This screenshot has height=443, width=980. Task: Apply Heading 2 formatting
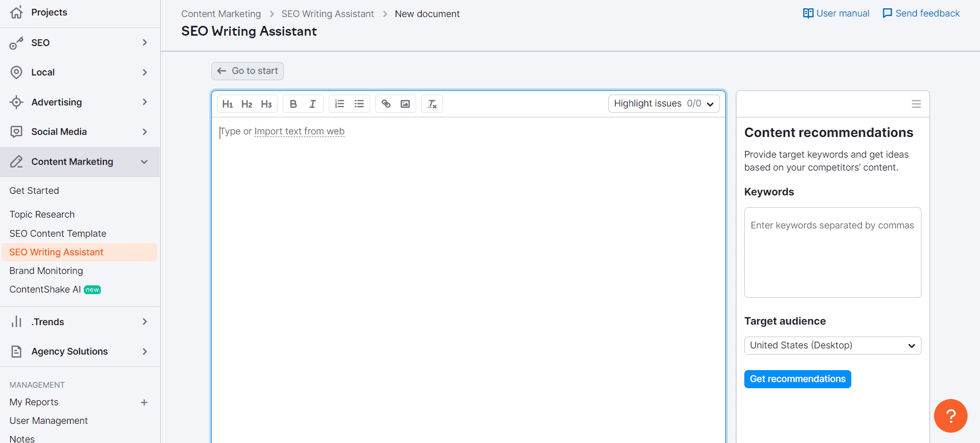(x=247, y=104)
